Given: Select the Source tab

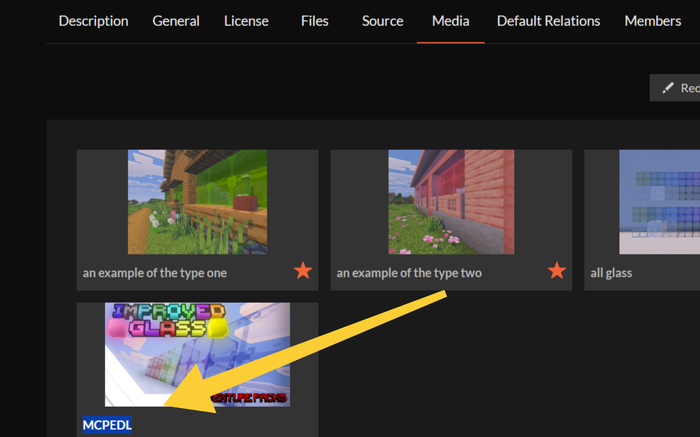Looking at the screenshot, I should (383, 21).
